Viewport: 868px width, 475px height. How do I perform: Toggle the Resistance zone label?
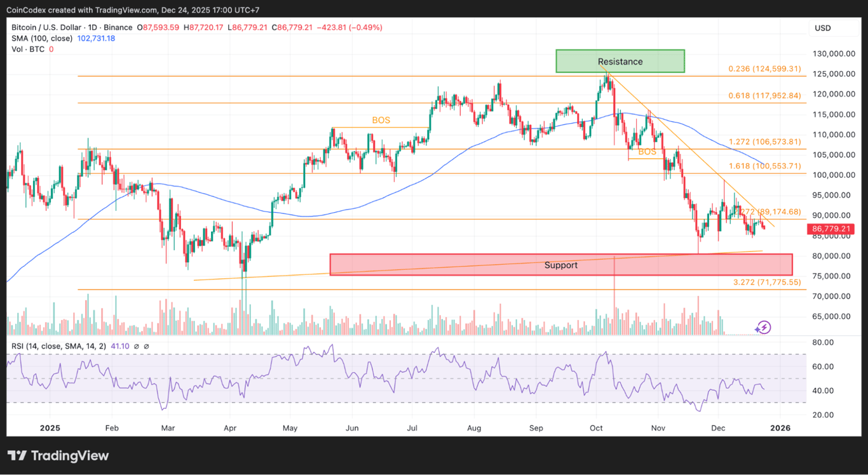pyautogui.click(x=620, y=61)
